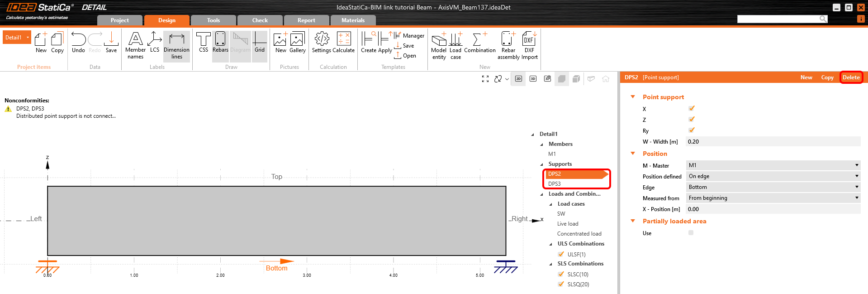
Task: Open the Position defined dropdown
Action: 773,176
